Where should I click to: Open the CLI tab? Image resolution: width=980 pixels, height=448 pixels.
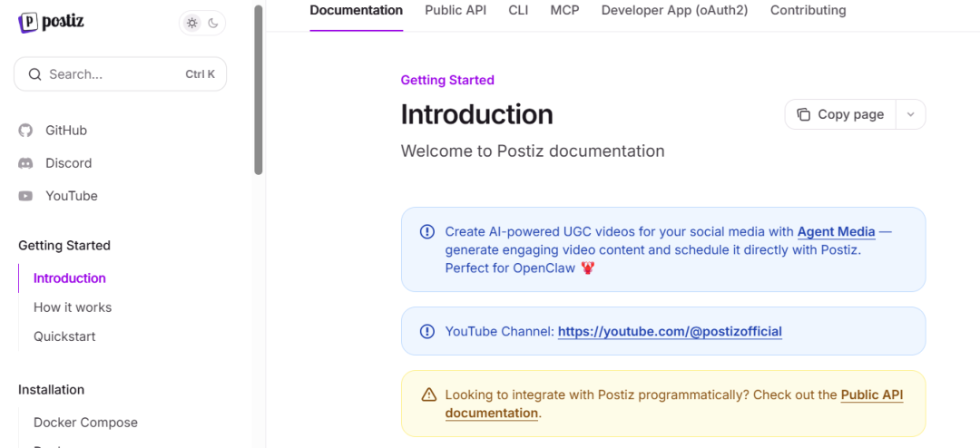[x=518, y=11]
